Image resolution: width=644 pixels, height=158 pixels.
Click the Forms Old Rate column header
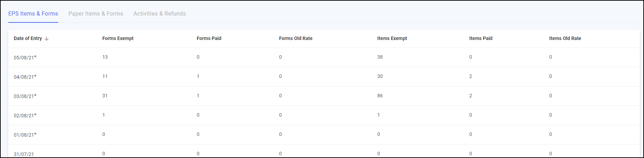296,39
